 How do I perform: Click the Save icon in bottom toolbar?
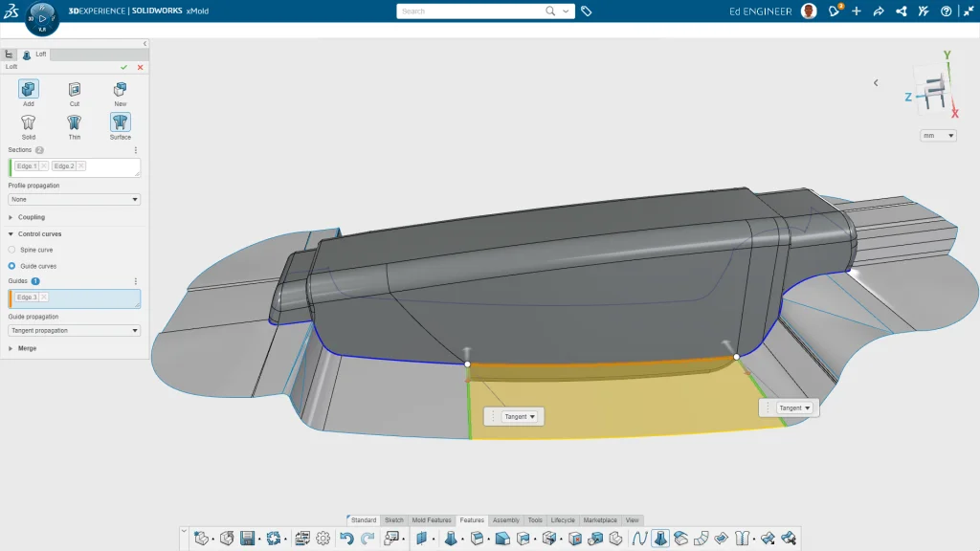[247, 539]
